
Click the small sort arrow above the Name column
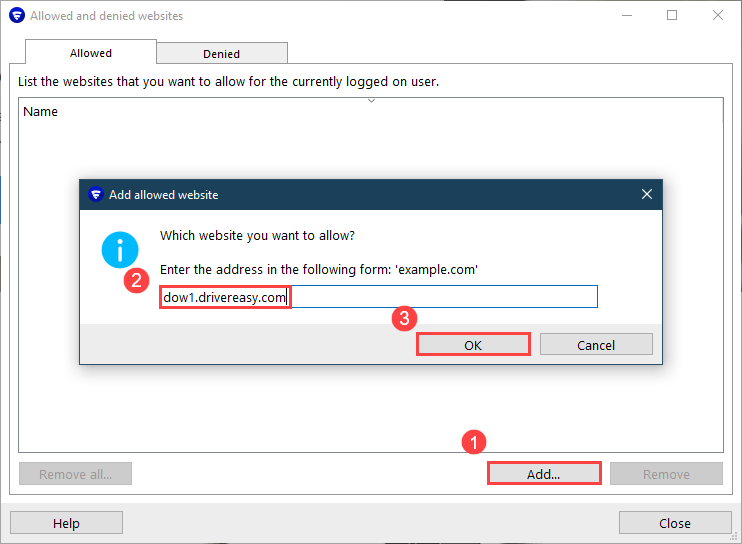(x=371, y=101)
